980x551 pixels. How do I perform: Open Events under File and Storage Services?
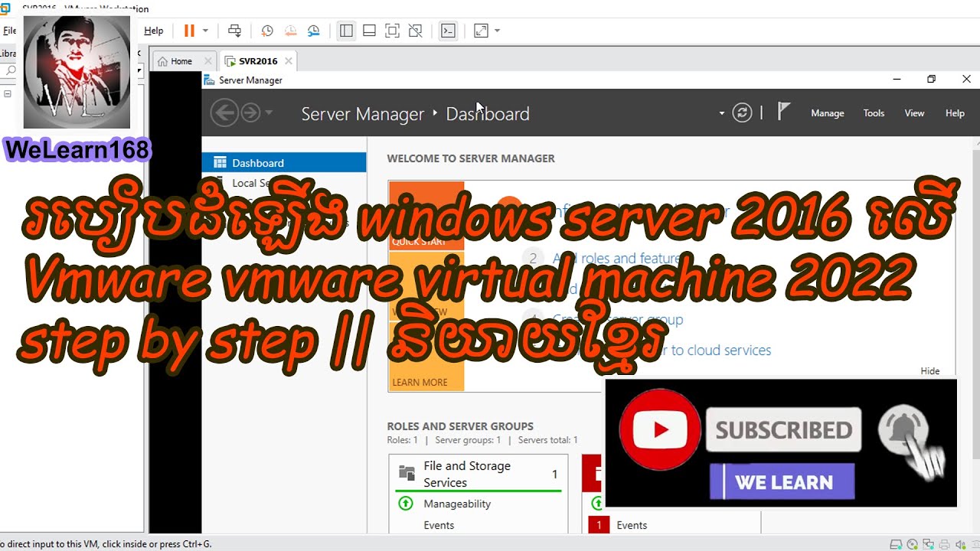[439, 525]
